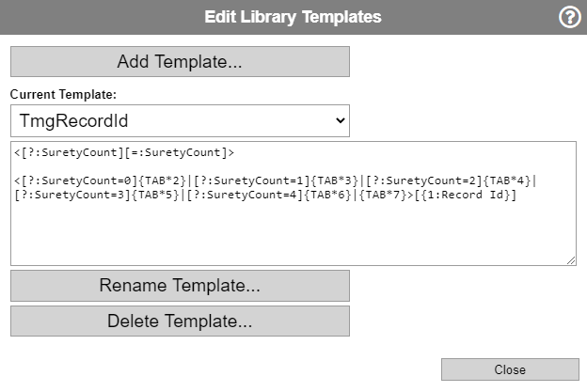The image size is (587, 392).
Task: Click the Rename Template... button
Action: coord(180,286)
